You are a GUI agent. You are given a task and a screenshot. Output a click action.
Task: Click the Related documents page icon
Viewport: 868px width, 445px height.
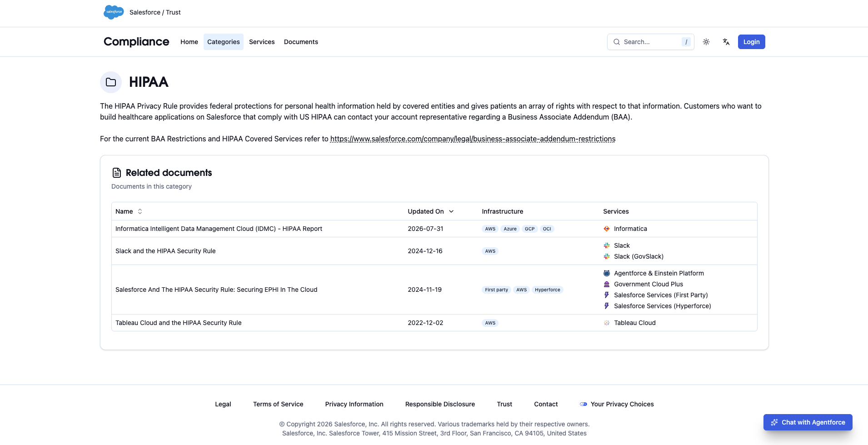pos(117,173)
